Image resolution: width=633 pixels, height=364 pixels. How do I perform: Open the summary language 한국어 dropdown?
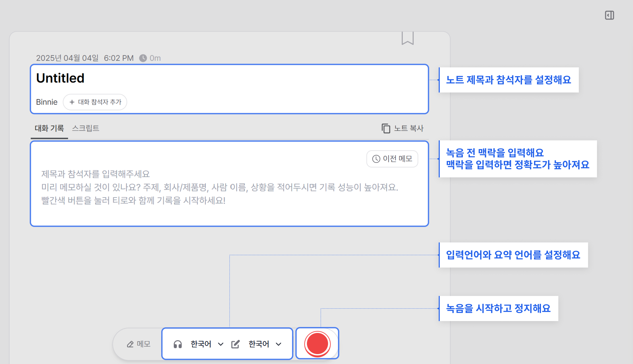point(259,344)
